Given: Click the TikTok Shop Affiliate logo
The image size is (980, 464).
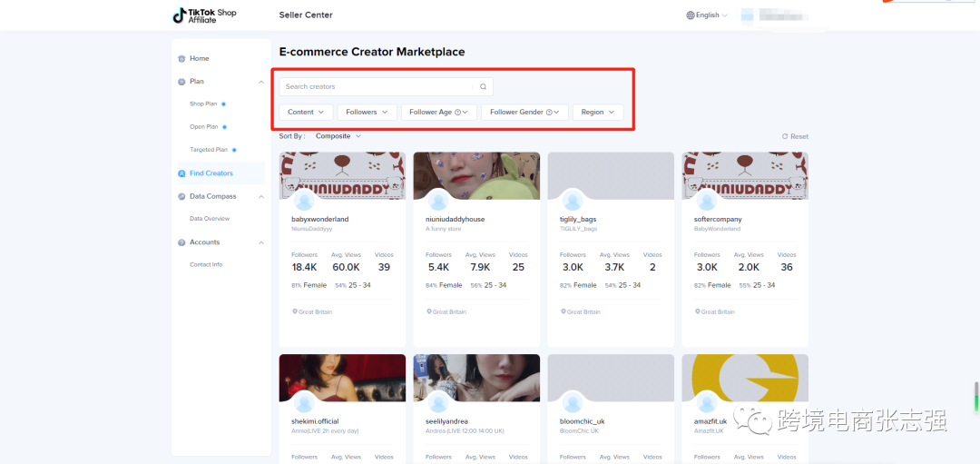Looking at the screenshot, I should [204, 15].
